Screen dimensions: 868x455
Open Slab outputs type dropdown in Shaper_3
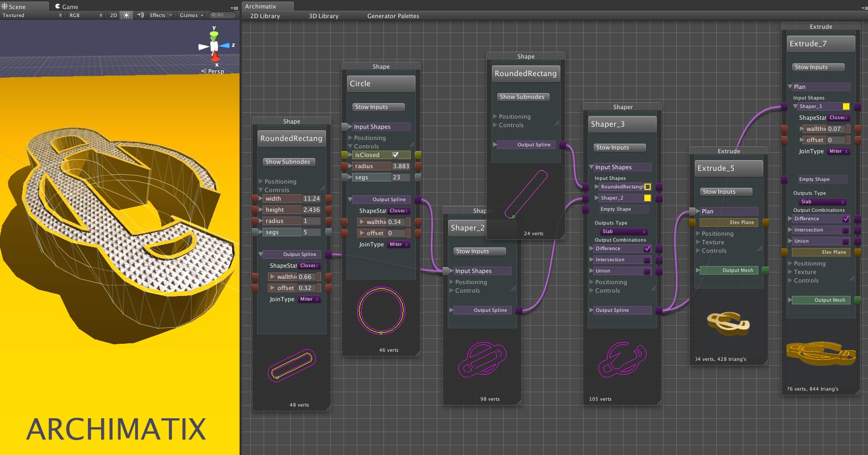click(624, 231)
